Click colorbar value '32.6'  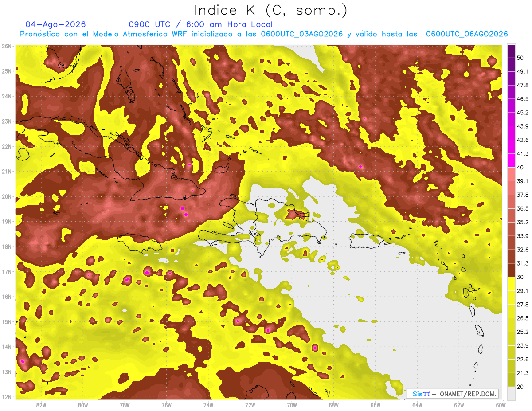pos(522,250)
